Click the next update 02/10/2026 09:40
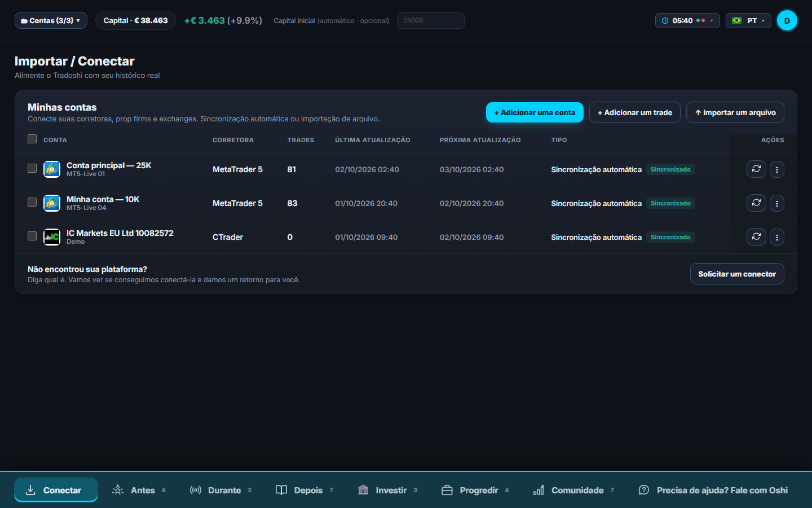Viewport: 812px width, 508px height. coord(472,237)
